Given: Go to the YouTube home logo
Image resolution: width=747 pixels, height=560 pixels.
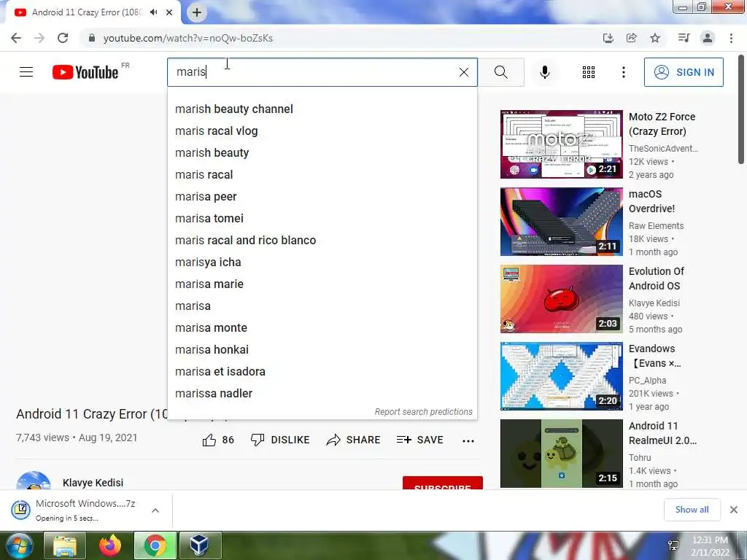Looking at the screenshot, I should pyautogui.click(x=85, y=72).
